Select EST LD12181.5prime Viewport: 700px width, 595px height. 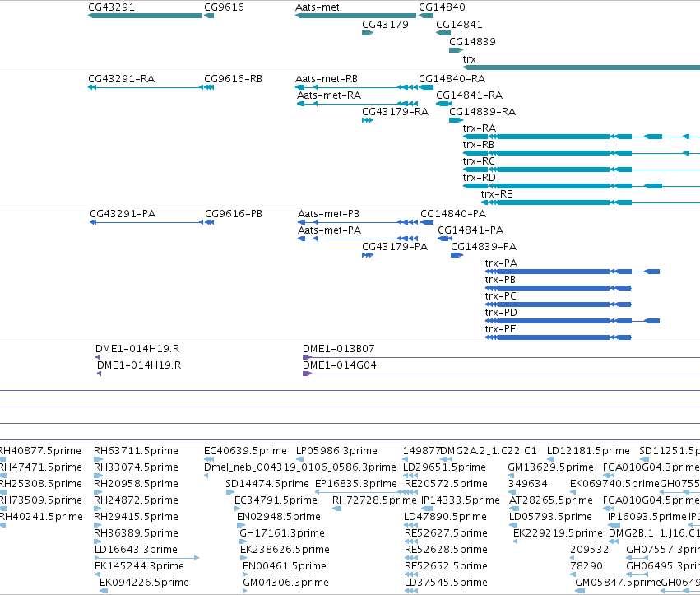point(588,452)
